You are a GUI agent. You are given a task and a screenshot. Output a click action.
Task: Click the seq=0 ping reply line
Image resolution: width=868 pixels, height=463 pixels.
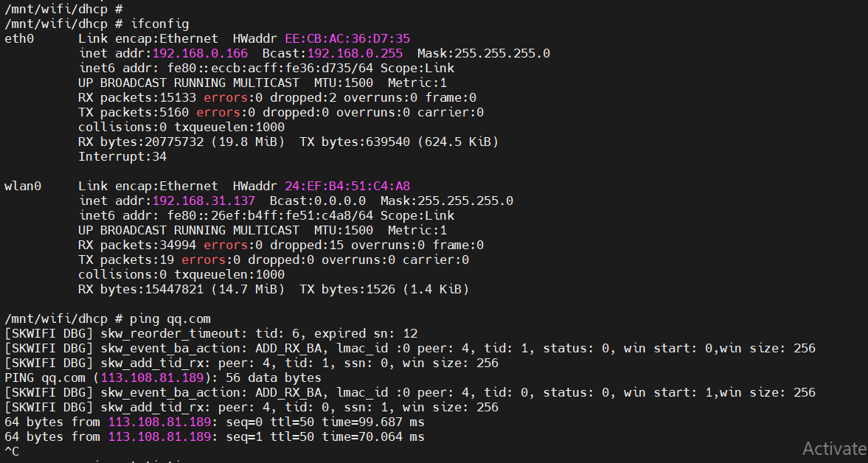click(x=214, y=422)
